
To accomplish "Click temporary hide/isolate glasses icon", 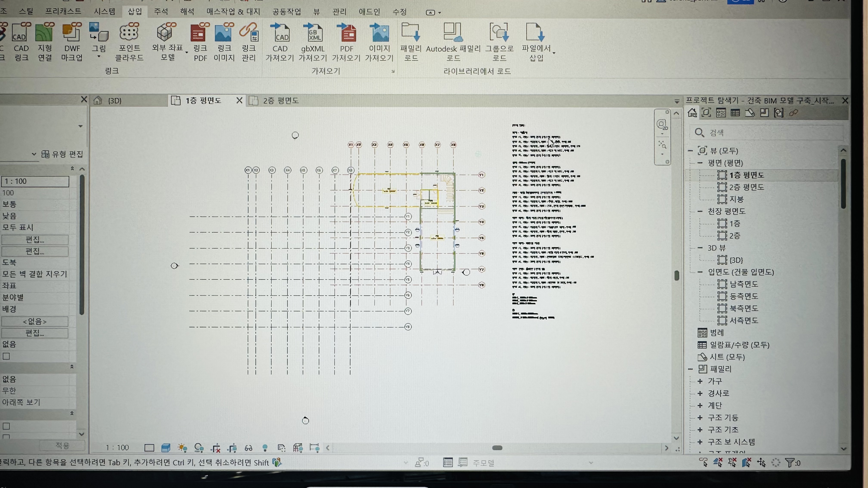I will click(249, 448).
